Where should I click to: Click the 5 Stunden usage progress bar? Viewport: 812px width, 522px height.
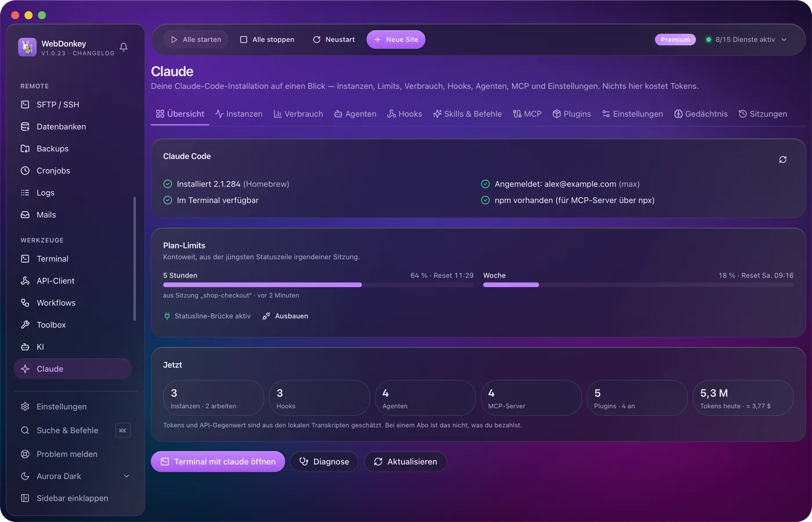(x=318, y=285)
